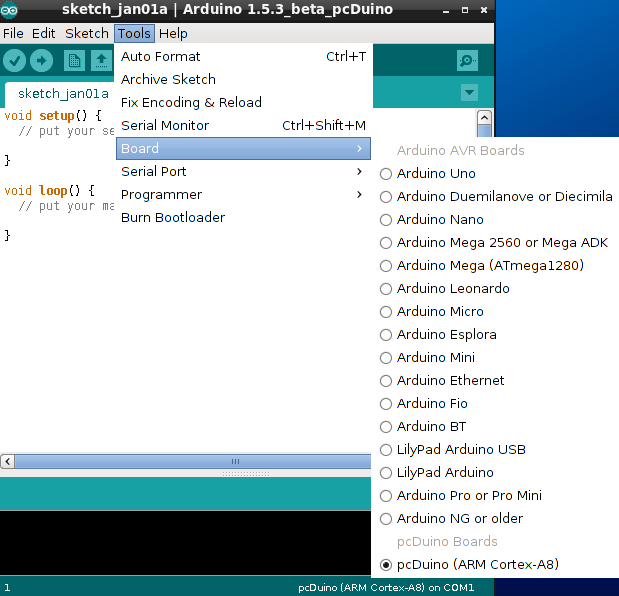This screenshot has height=596, width=619.
Task: Click the Open sketch up-arrow icon
Action: click(x=101, y=61)
